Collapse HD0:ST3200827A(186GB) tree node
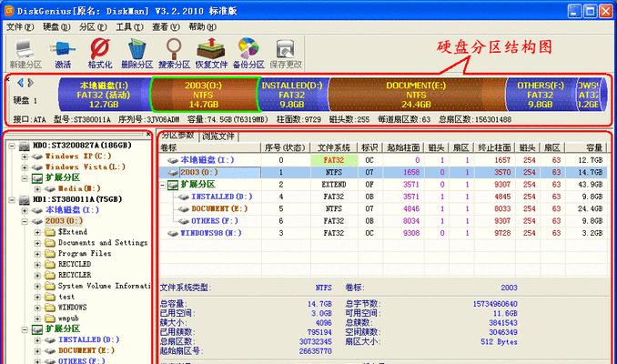This screenshot has height=364, width=617. [12, 146]
